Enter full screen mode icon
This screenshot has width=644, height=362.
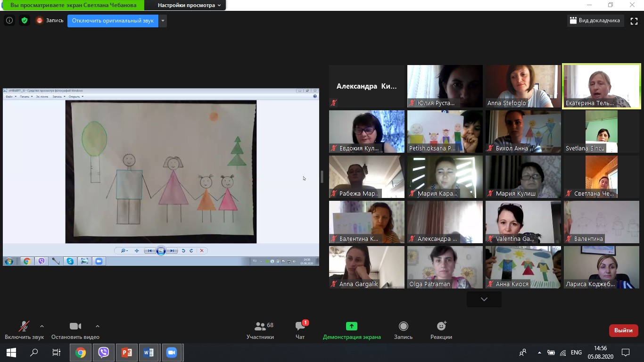pos(634,21)
